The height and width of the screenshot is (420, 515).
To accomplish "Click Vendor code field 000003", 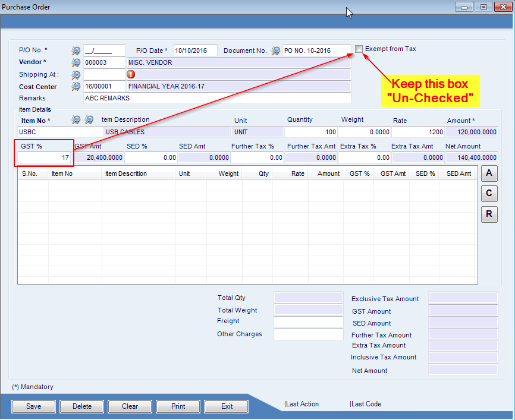I will (105, 62).
